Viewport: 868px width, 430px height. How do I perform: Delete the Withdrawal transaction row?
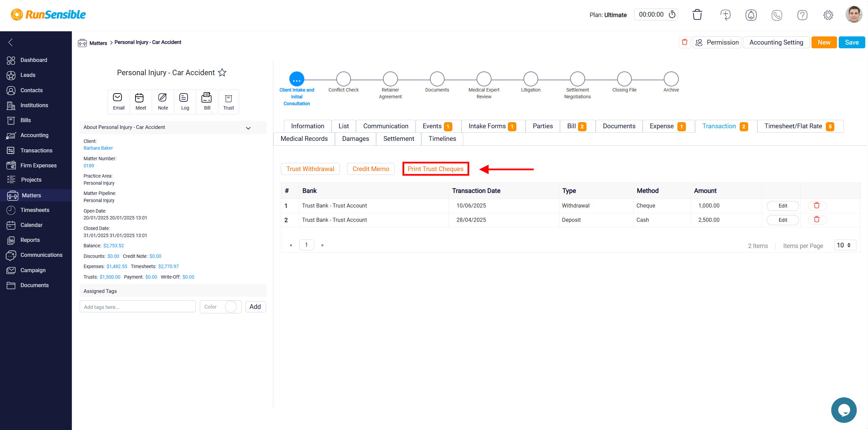pyautogui.click(x=817, y=205)
